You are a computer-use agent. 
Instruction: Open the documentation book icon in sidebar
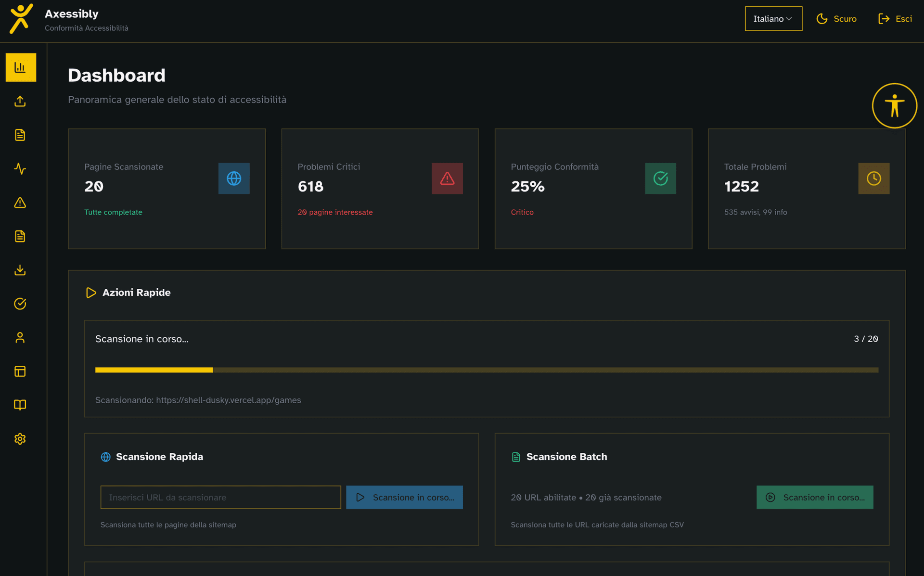tap(20, 405)
